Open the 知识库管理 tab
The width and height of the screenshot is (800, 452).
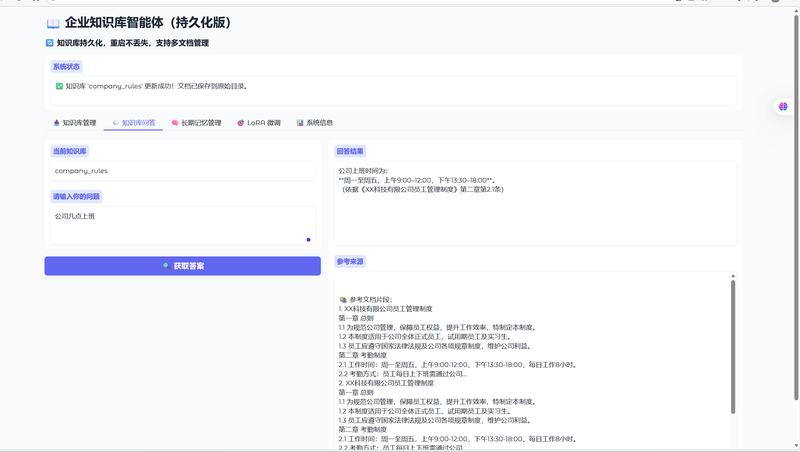[x=74, y=123]
